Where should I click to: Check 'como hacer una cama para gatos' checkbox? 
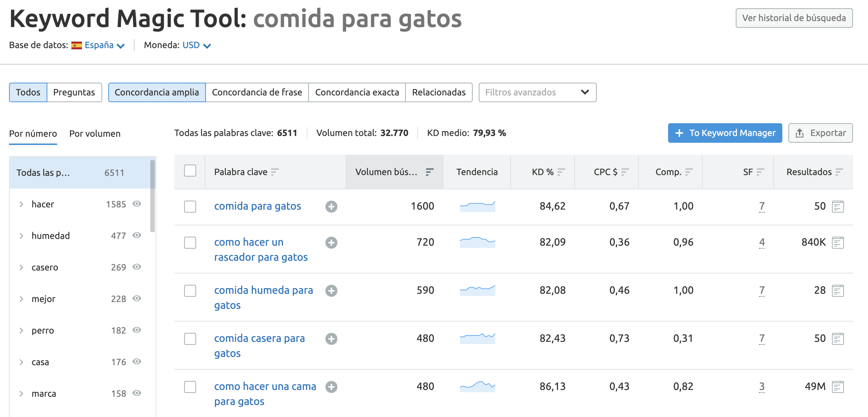click(x=190, y=387)
